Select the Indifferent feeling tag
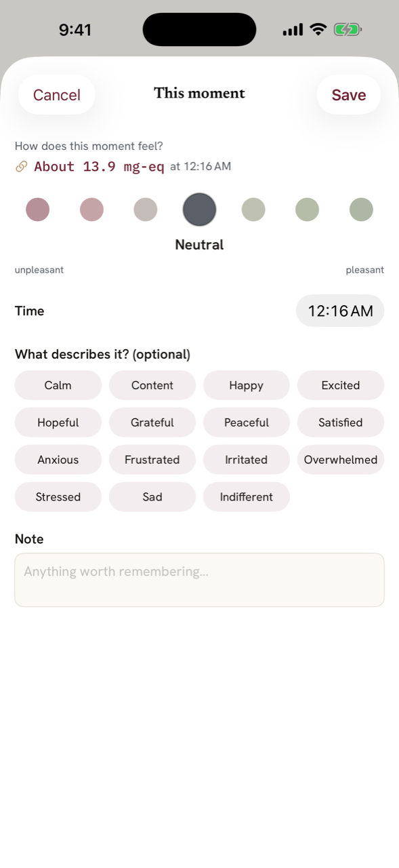 (247, 497)
